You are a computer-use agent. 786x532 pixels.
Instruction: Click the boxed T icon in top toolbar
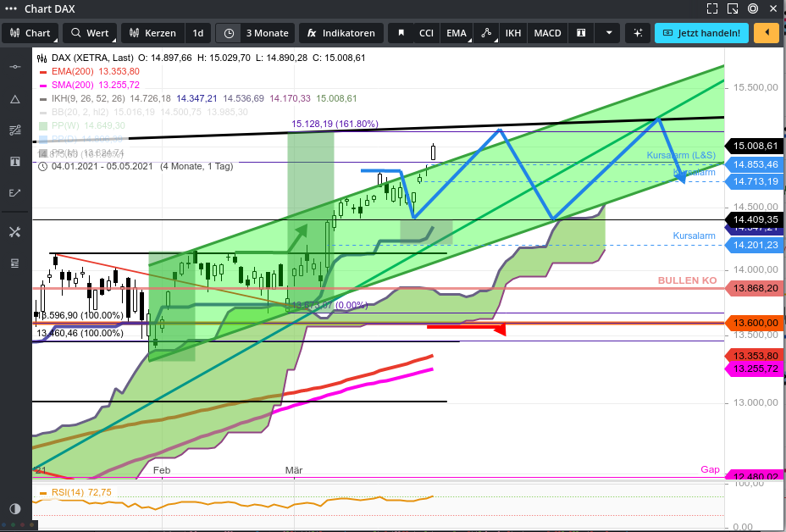tap(582, 33)
